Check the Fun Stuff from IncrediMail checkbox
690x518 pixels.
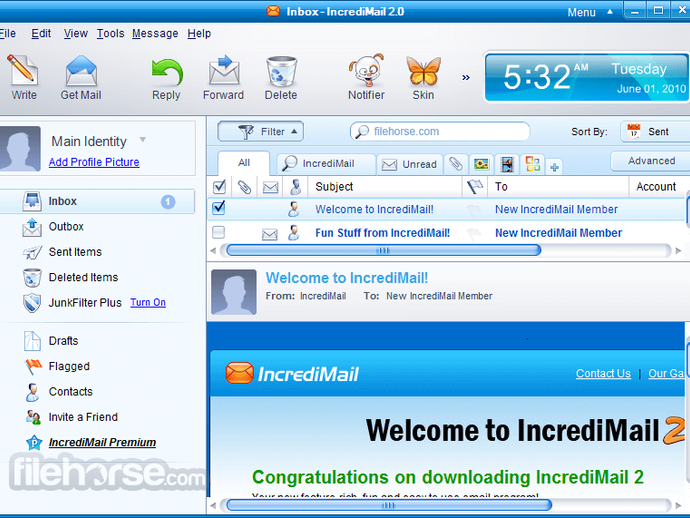(x=219, y=232)
